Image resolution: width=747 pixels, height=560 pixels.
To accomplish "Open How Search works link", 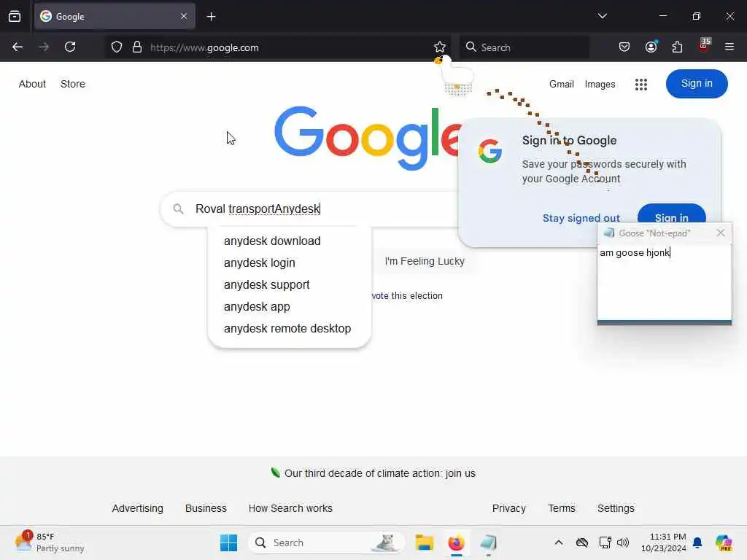I will (x=290, y=508).
